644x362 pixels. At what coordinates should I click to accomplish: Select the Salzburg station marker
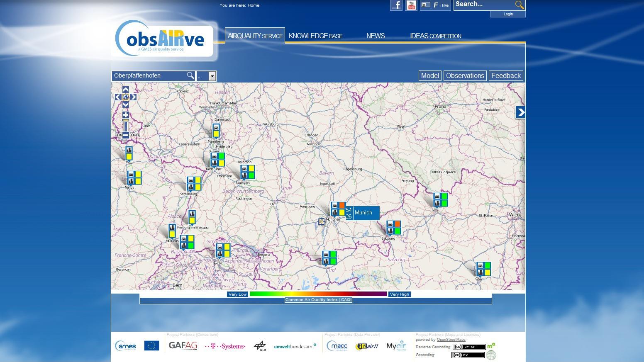[x=393, y=228]
